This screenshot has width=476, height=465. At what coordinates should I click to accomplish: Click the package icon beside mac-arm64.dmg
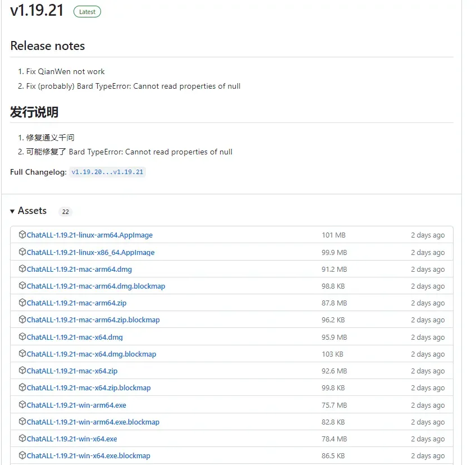pyautogui.click(x=22, y=268)
